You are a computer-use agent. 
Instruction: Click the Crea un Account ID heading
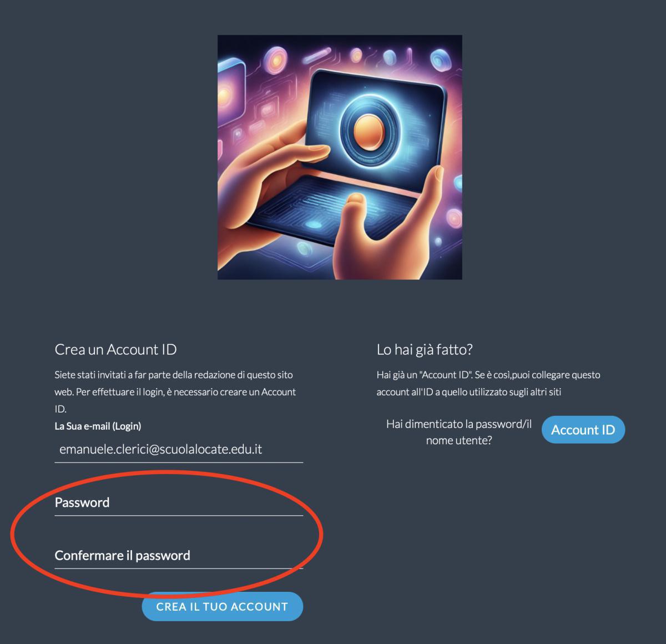click(115, 349)
